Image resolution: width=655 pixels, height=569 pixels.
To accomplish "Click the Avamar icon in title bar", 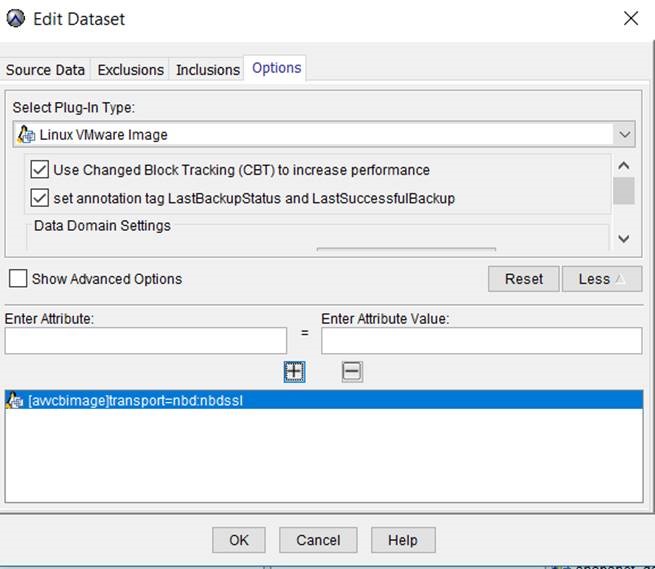I will click(16, 19).
